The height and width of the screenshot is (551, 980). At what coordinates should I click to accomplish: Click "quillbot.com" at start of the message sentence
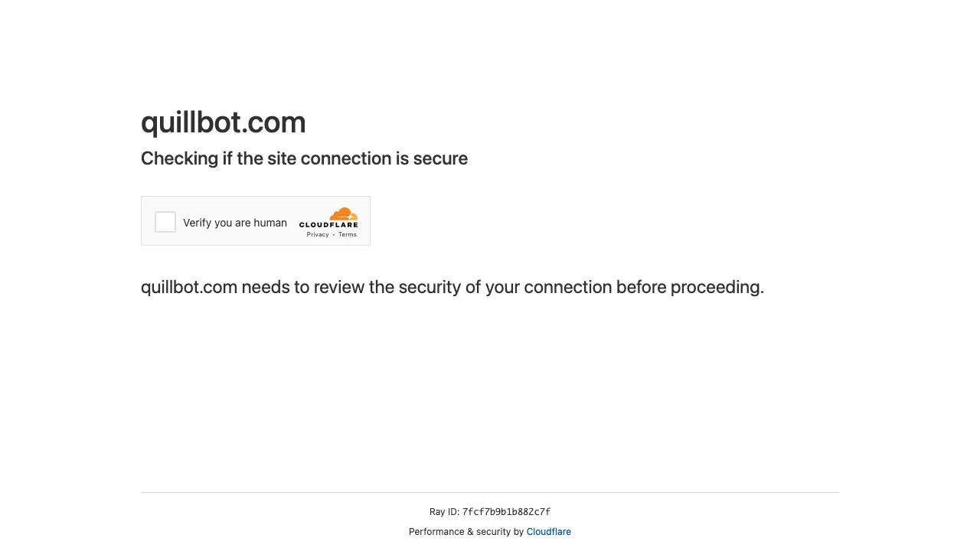[188, 287]
